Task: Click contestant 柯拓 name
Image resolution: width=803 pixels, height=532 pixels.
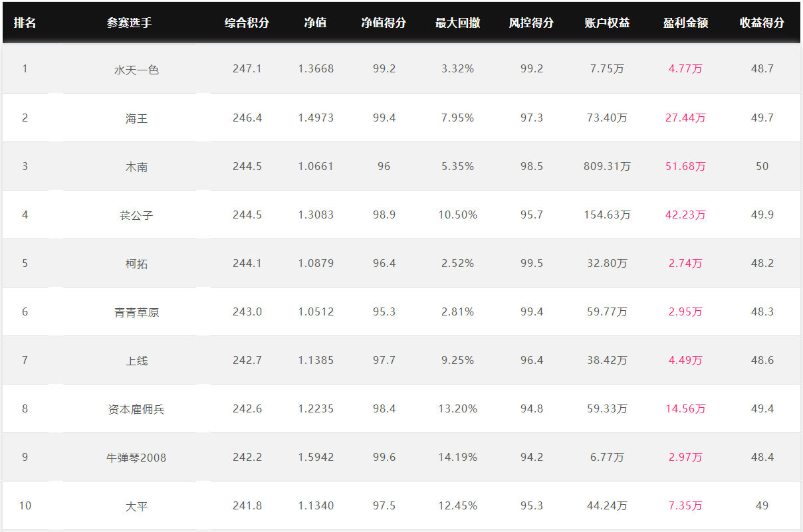Action: click(136, 264)
